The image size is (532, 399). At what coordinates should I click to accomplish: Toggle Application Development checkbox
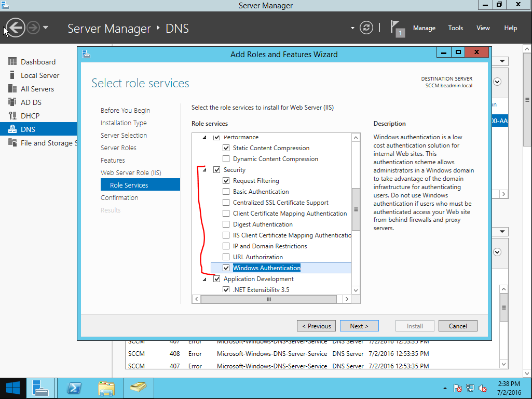[x=216, y=279]
